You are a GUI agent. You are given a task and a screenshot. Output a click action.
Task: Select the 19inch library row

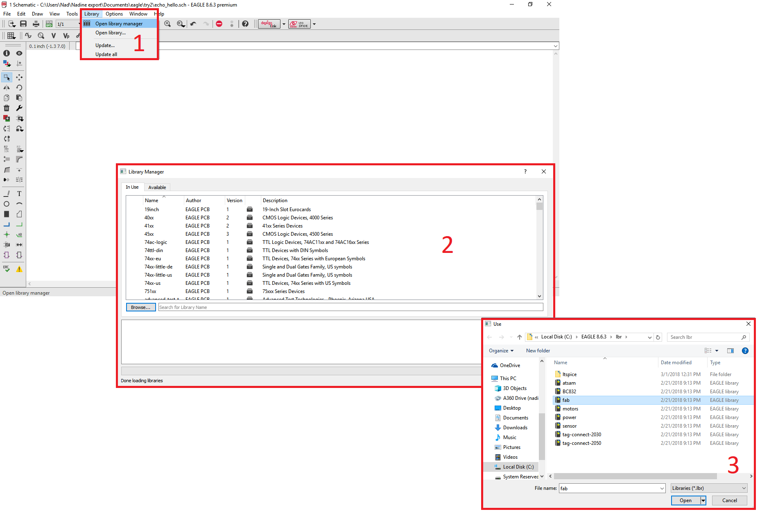click(x=332, y=210)
